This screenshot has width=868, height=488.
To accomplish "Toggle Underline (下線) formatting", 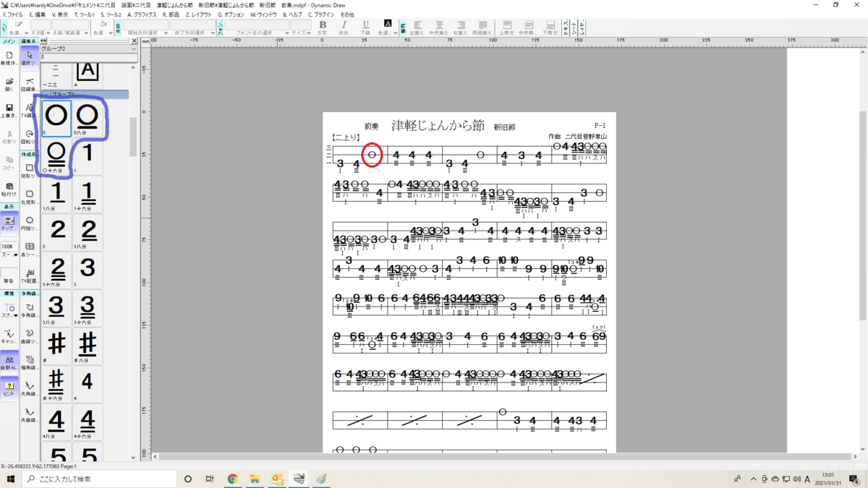I will (x=365, y=27).
